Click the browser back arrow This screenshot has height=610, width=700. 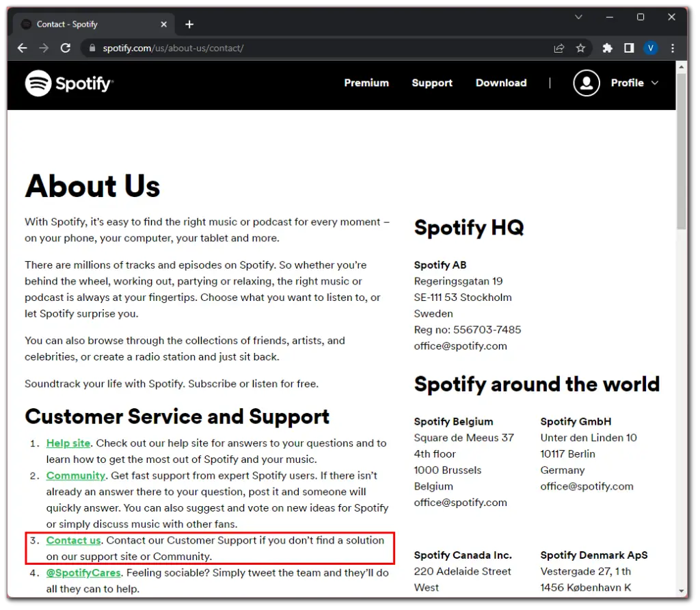tap(22, 48)
